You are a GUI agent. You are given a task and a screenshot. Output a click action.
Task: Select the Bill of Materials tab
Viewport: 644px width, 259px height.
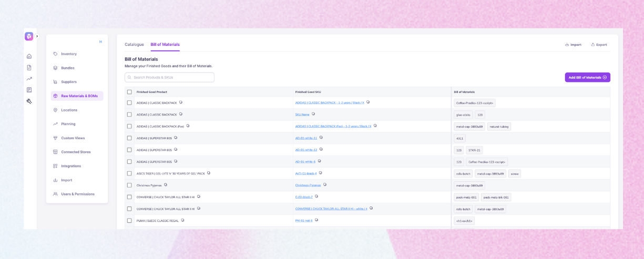coord(165,45)
